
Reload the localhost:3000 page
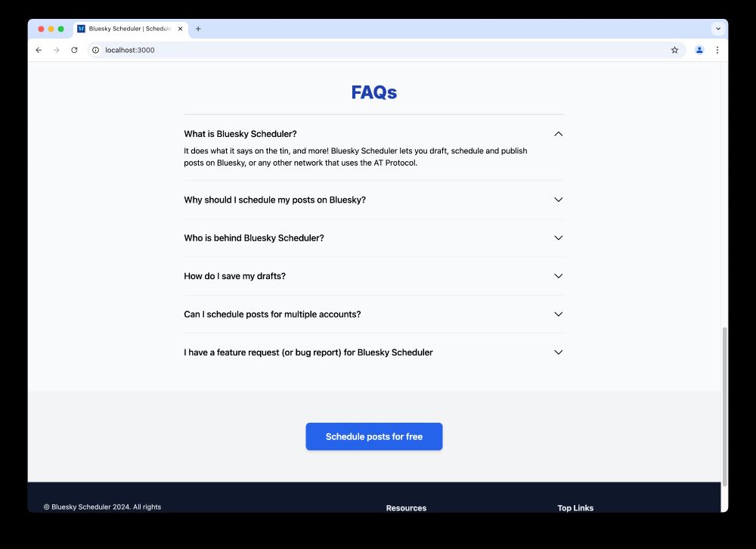click(x=74, y=50)
